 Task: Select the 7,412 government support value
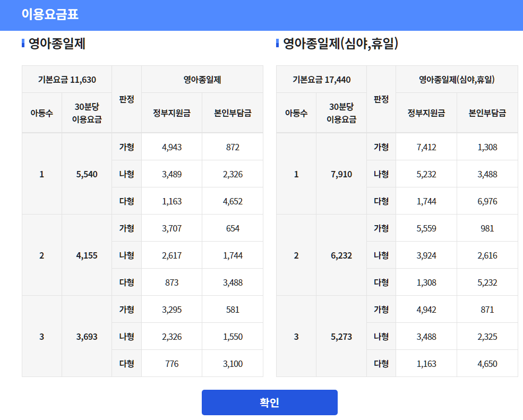click(x=426, y=147)
